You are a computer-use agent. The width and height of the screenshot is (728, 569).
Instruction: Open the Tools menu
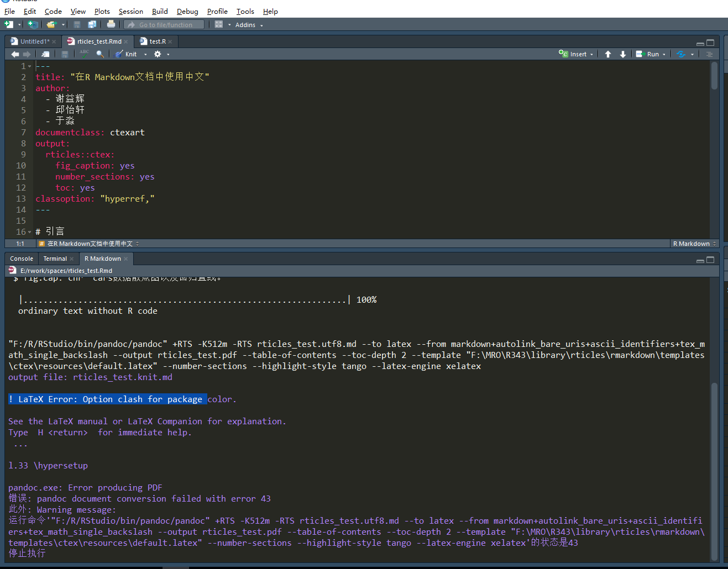click(245, 11)
